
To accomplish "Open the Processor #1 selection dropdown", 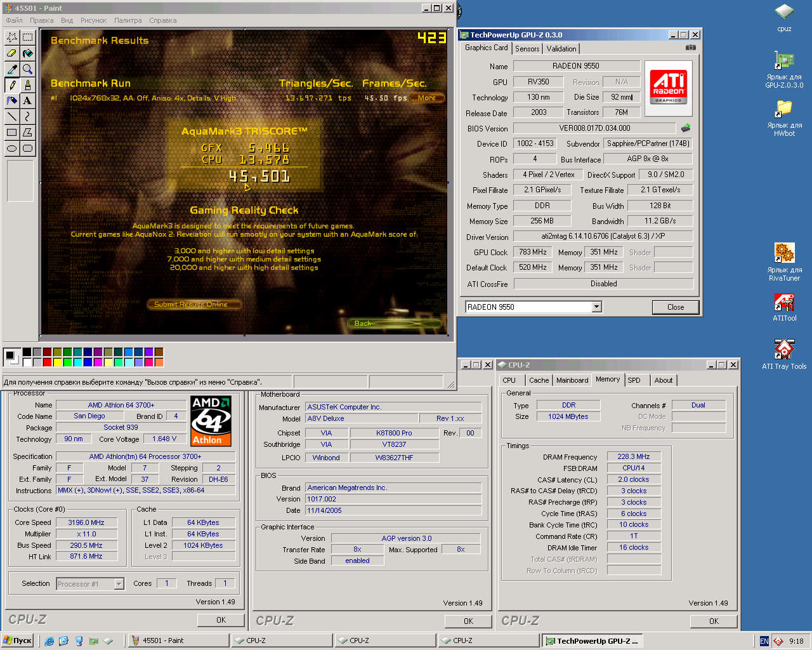I will click(119, 584).
